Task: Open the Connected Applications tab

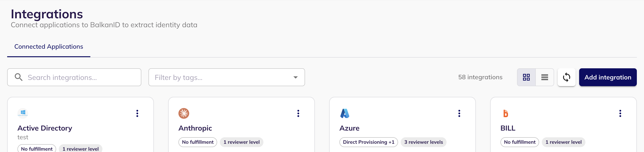Action: 49,47
